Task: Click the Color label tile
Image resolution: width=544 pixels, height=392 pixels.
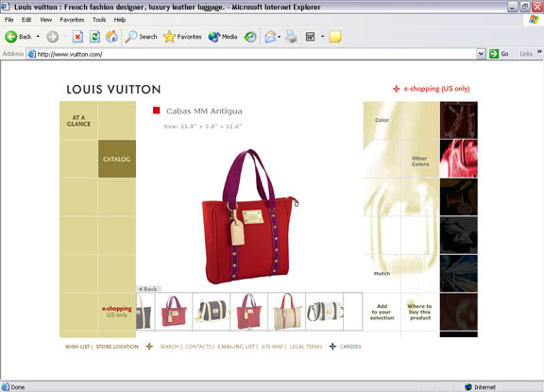Action: coord(382,120)
